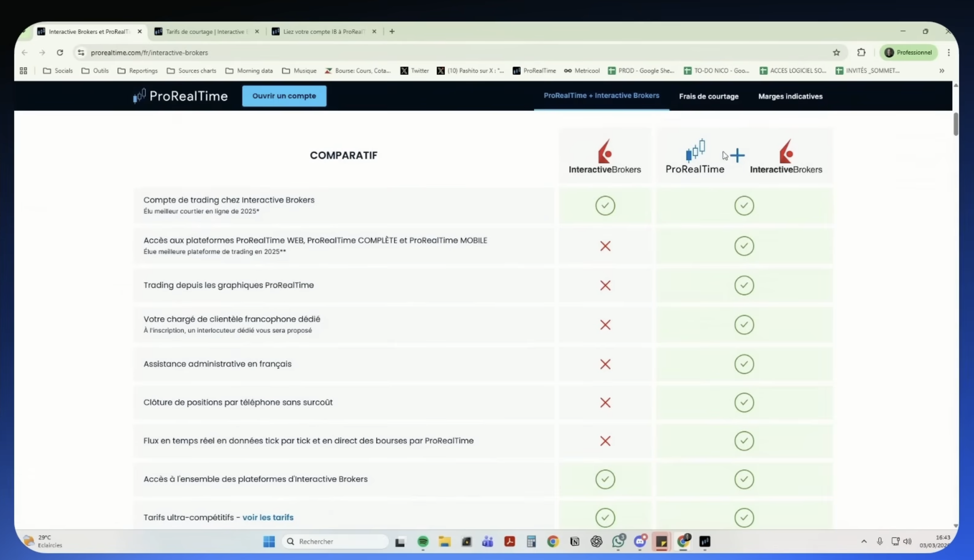Open the Twitter bookmark
The height and width of the screenshot is (560, 974).
414,71
